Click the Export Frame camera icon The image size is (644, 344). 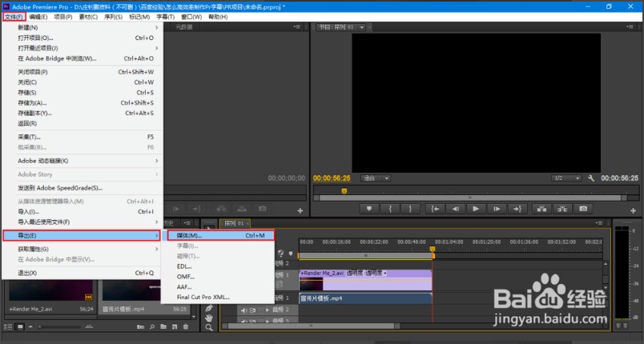[583, 209]
